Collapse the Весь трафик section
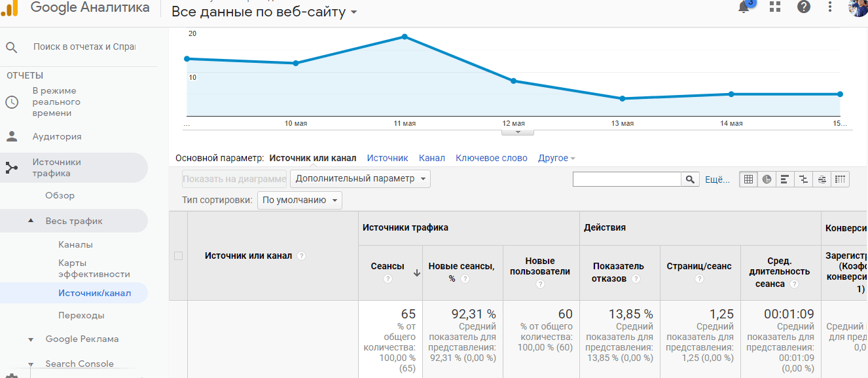This screenshot has height=378, width=868. coord(31,221)
